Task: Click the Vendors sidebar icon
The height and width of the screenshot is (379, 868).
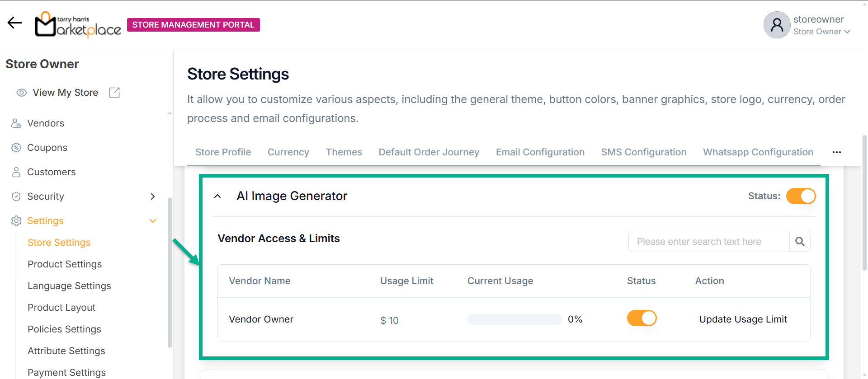Action: [16, 123]
